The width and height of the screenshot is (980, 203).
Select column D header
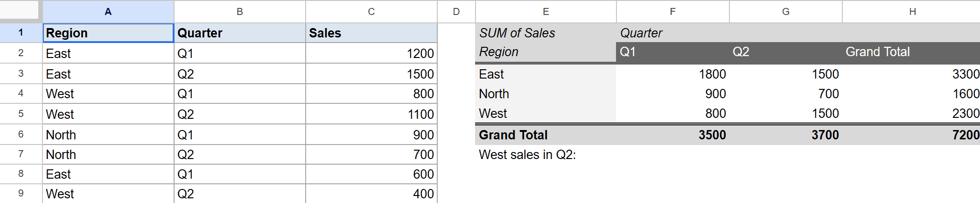pyautogui.click(x=456, y=12)
